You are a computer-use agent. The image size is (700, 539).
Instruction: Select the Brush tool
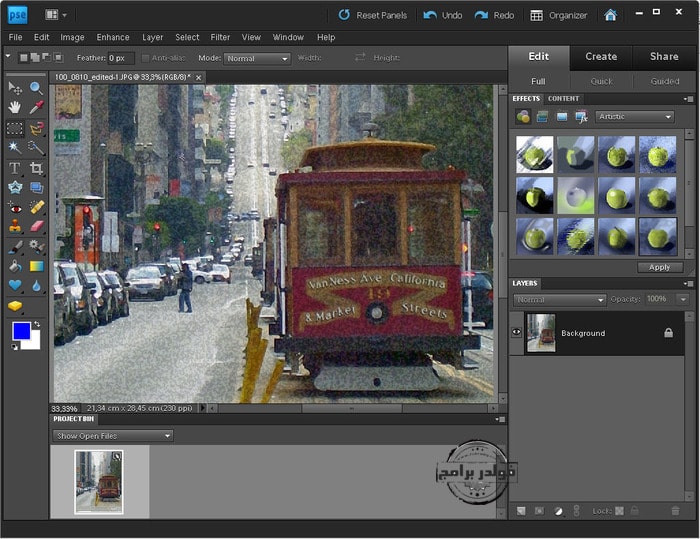(x=15, y=247)
